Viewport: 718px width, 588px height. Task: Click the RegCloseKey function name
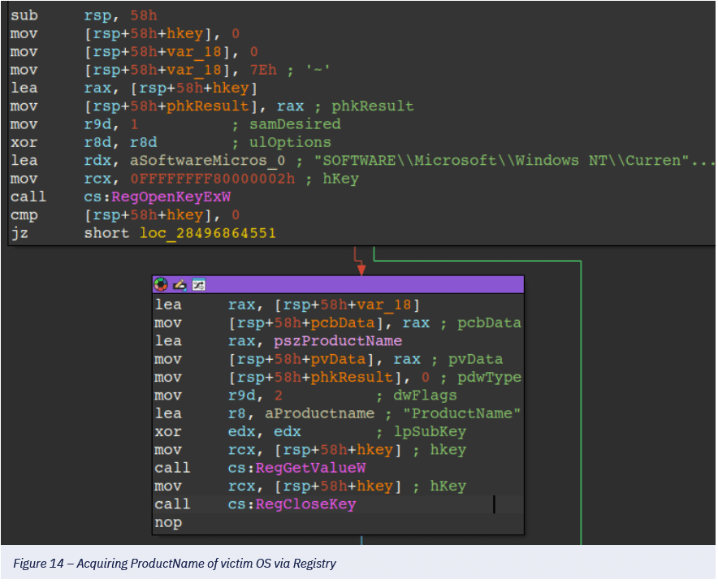(305, 504)
